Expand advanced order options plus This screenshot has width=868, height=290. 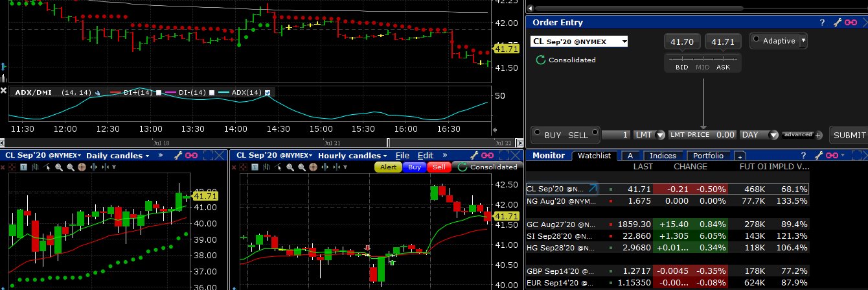[819, 135]
